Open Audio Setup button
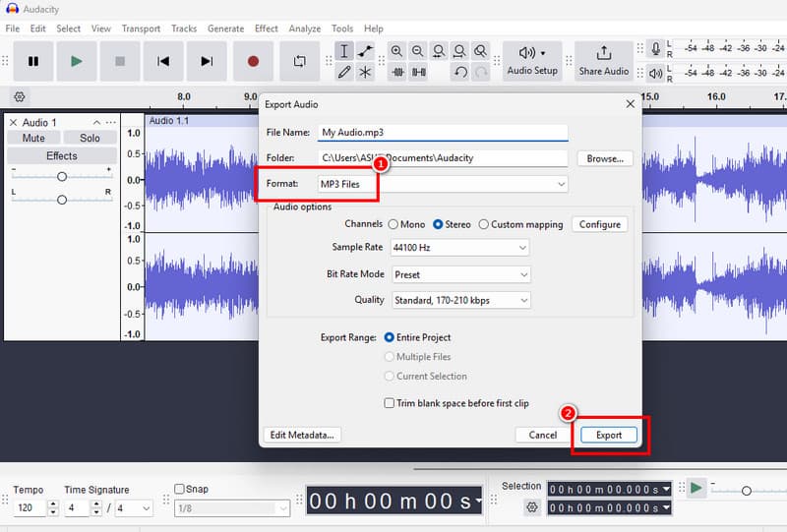The image size is (787, 532). [x=532, y=61]
